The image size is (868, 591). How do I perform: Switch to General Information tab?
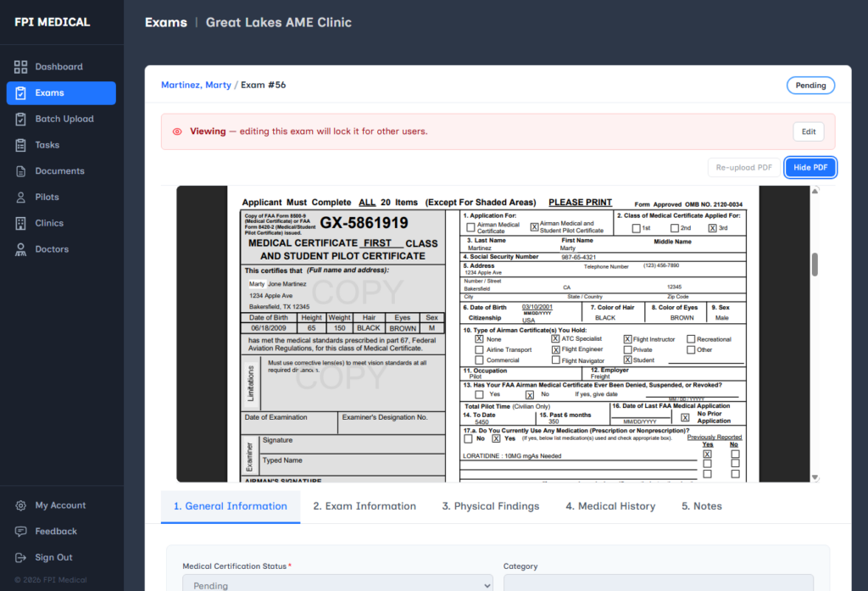click(231, 506)
